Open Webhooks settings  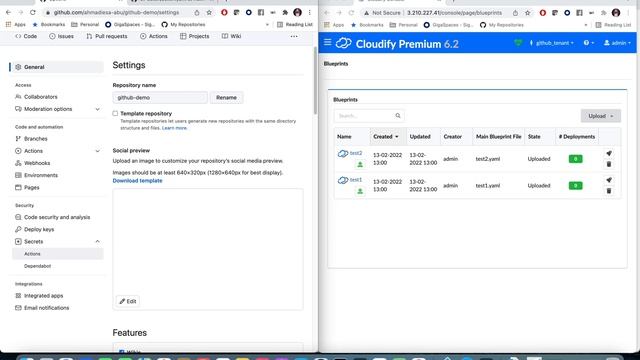37,163
